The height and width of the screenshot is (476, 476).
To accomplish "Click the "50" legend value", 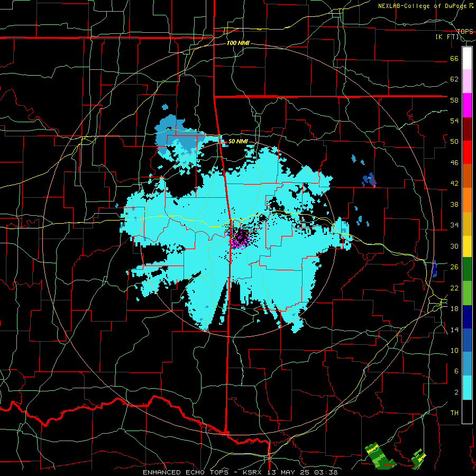I will (454, 141).
